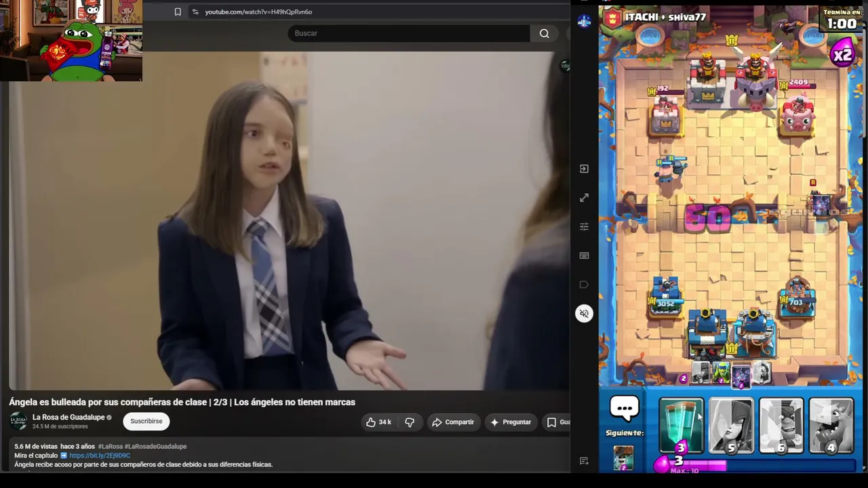Click the goblin card in the teammate's hand
Image resolution: width=868 pixels, height=488 pixels.
[x=721, y=373]
